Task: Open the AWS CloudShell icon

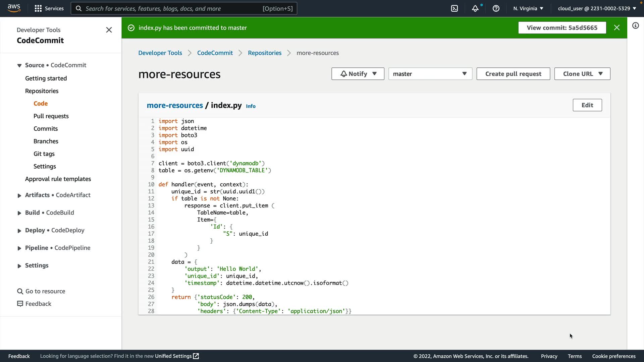Action: (454, 8)
